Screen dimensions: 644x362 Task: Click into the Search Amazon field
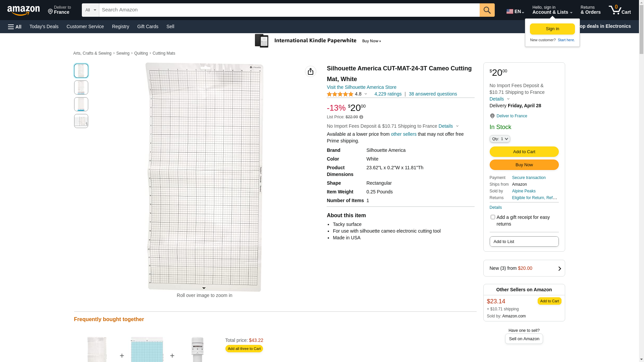click(x=289, y=10)
